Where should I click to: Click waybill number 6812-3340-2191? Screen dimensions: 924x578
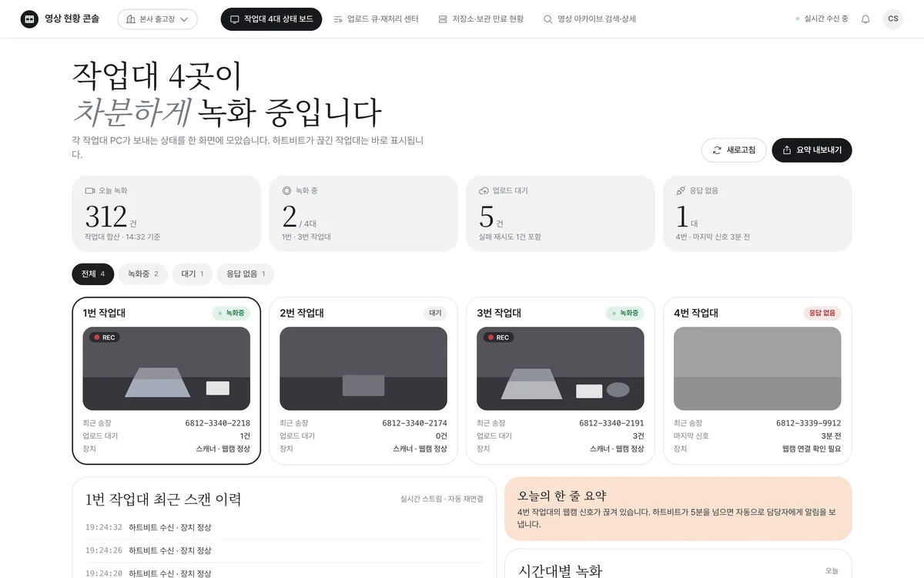(612, 423)
